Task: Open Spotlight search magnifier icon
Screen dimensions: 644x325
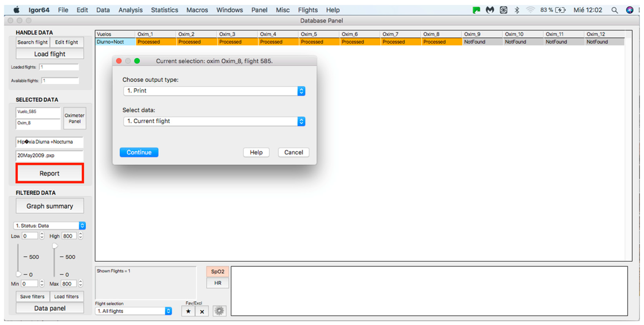Action: tap(614, 10)
